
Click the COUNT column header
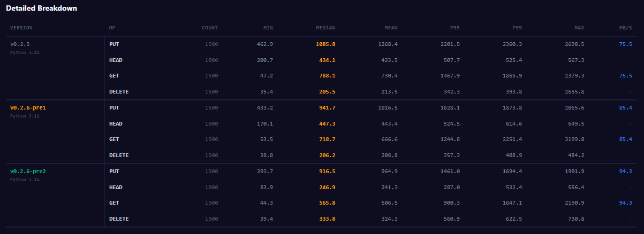[x=209, y=27]
